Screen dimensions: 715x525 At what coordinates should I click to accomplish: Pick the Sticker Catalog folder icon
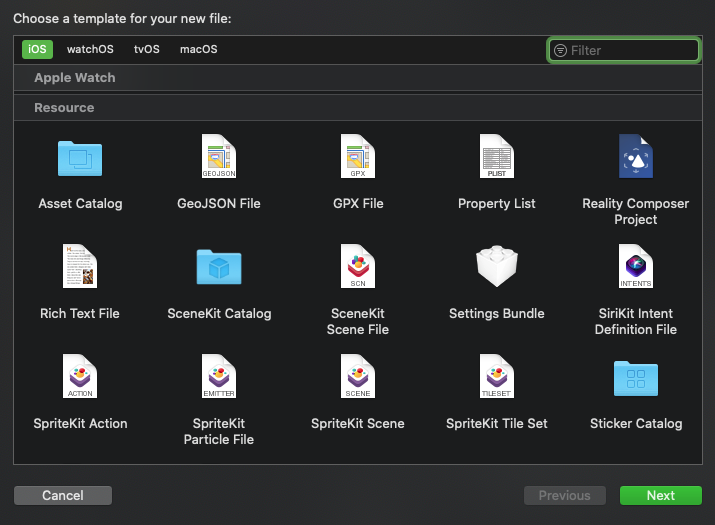(636, 378)
